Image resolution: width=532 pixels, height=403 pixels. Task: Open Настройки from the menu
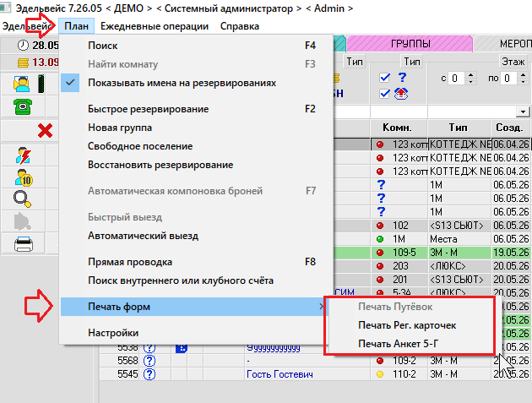196,333
